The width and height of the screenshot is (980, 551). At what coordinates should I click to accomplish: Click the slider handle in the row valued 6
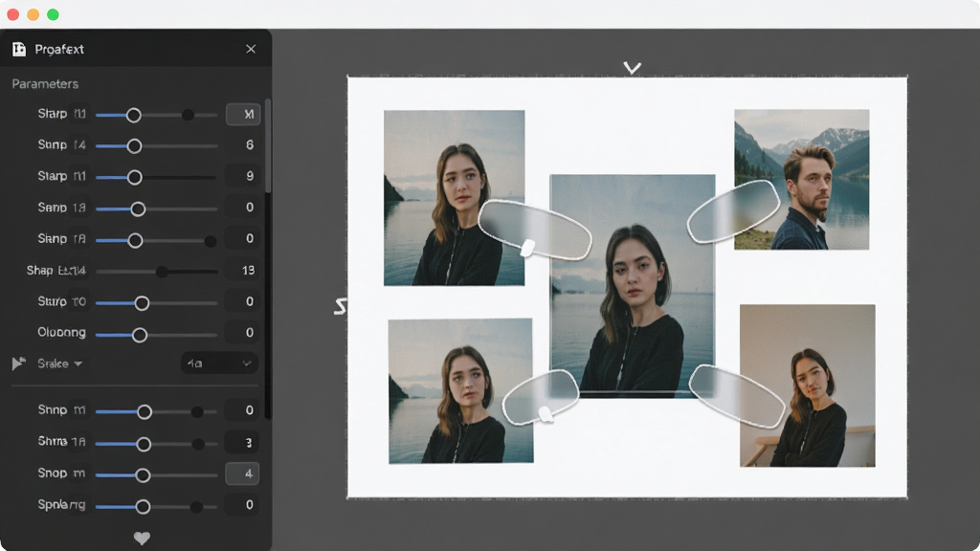[x=134, y=146]
